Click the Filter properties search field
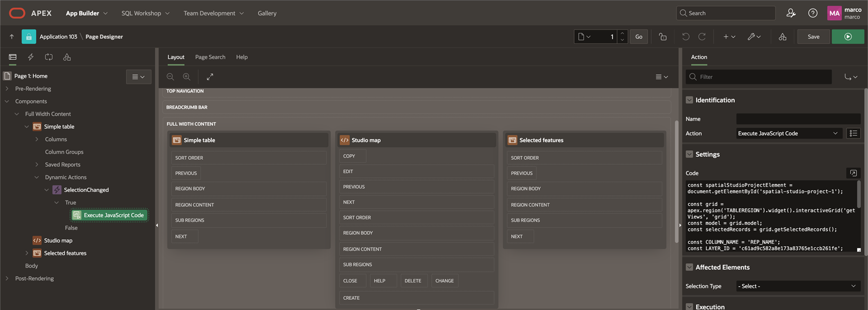Screen dimensions: 868x310 [758, 77]
